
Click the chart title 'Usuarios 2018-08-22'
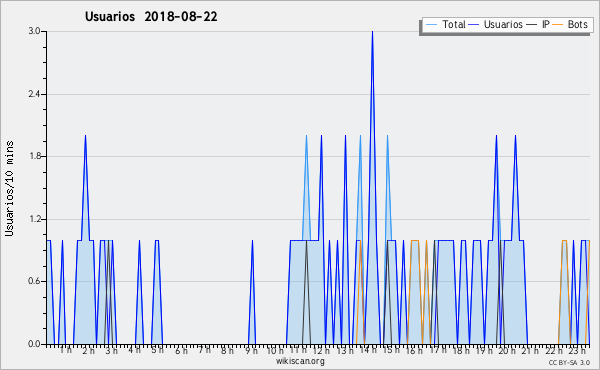click(x=151, y=17)
